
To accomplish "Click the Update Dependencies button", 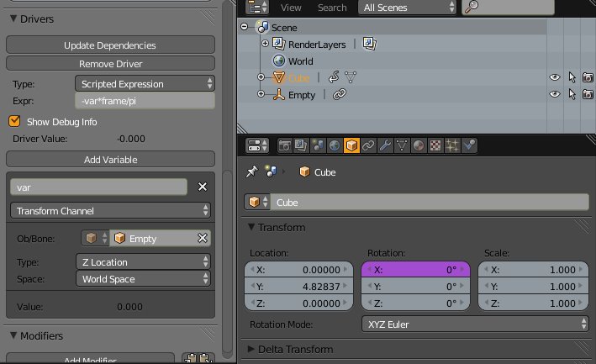I will coord(110,45).
